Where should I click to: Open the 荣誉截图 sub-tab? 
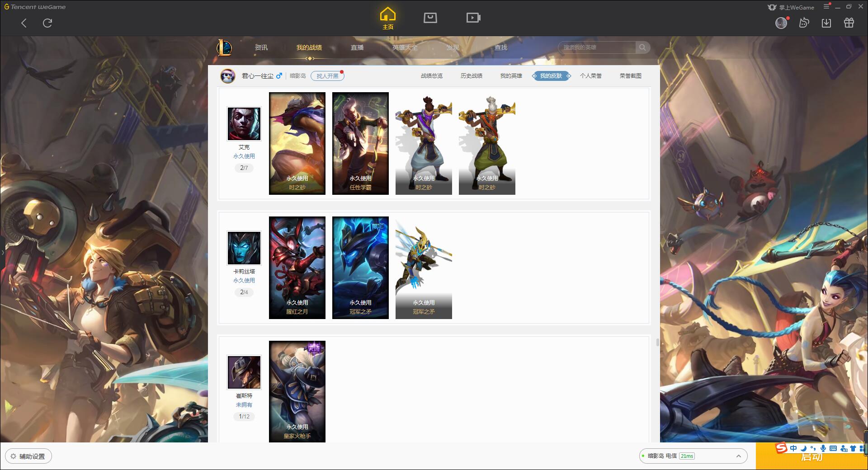tap(631, 76)
